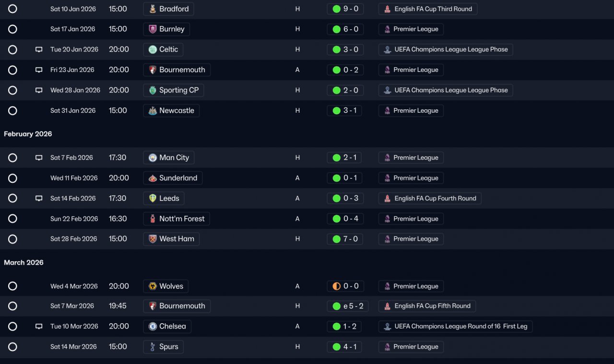Select the radio circle for the Sunderland fixture
Image resolution: width=614 pixels, height=364 pixels.
tap(12, 178)
